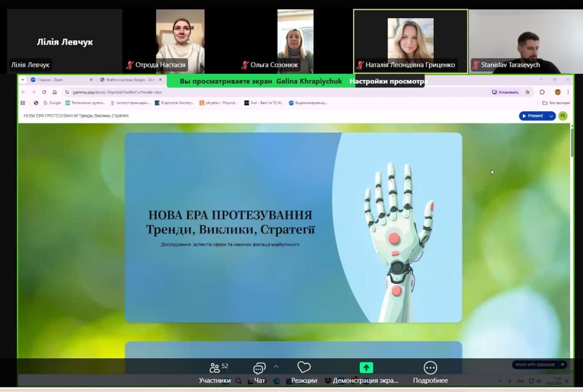Bookmark the page with the star icon

[x=527, y=92]
